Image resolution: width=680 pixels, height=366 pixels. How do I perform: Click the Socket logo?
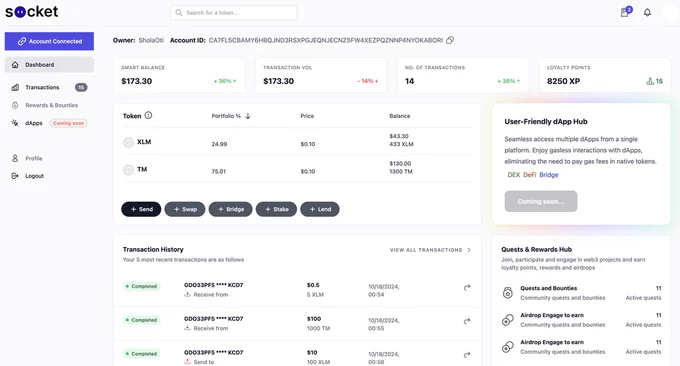click(32, 12)
